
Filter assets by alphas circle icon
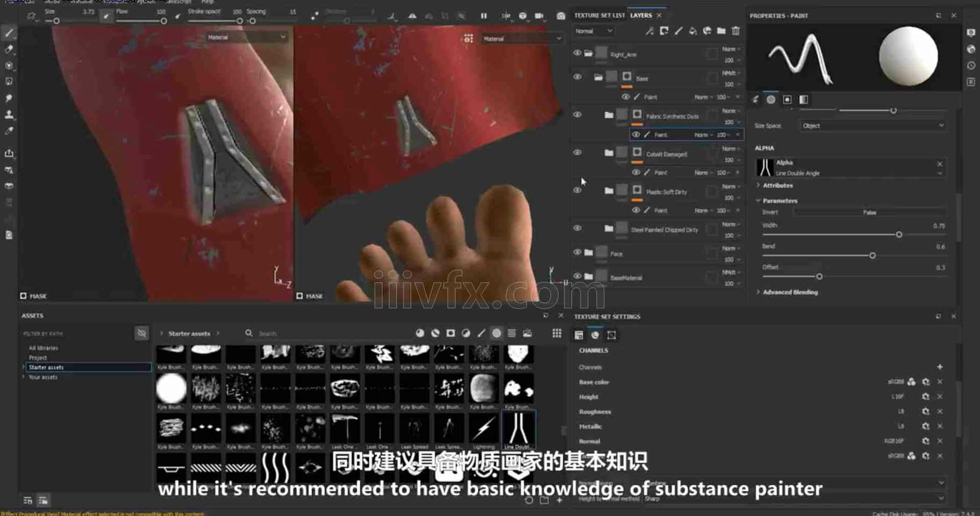coord(497,333)
